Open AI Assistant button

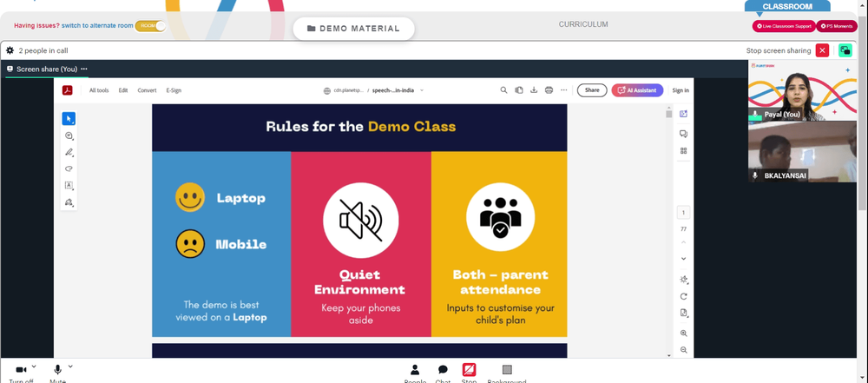pyautogui.click(x=637, y=90)
